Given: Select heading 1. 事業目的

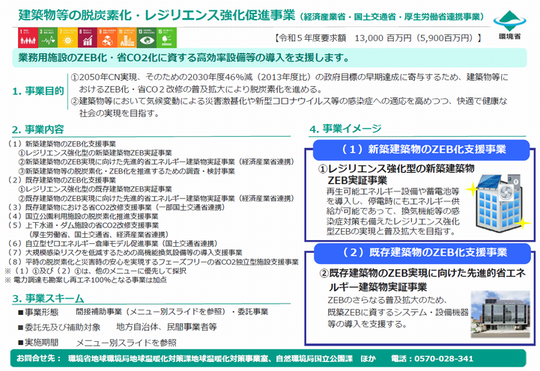Looking at the screenshot, I should 38,91.
